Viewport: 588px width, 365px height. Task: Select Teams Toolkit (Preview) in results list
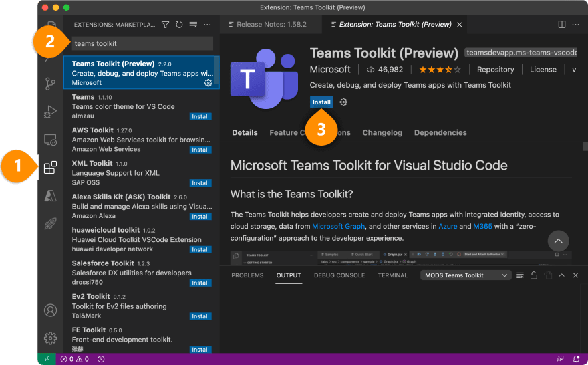(142, 73)
